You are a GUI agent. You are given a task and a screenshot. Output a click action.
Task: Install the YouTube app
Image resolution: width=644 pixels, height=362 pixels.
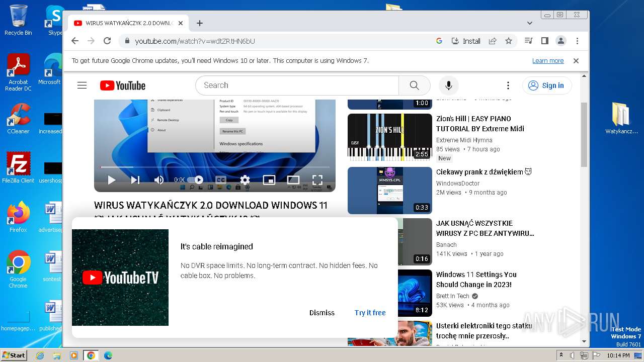pyautogui.click(x=466, y=41)
